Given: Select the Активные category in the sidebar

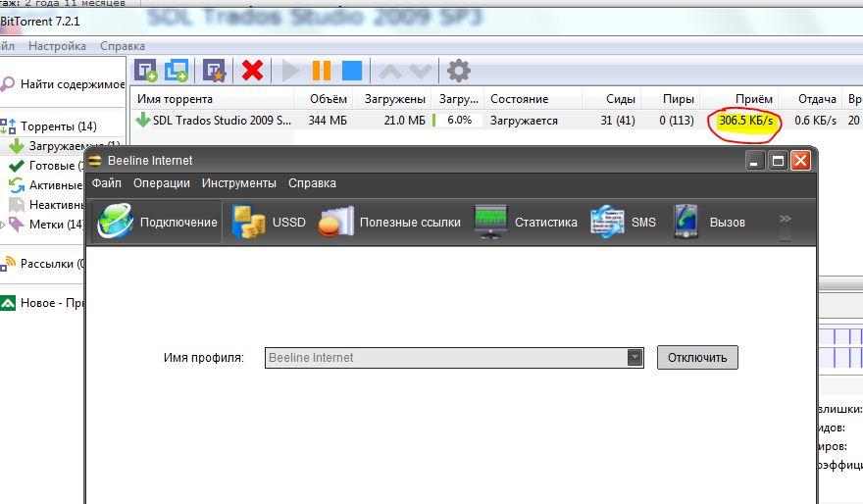Looking at the screenshot, I should coord(47,185).
